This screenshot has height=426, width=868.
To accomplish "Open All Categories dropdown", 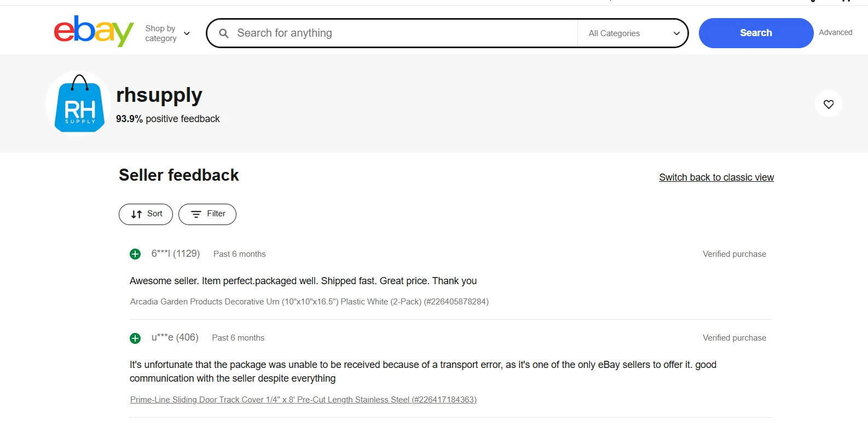I will point(633,33).
